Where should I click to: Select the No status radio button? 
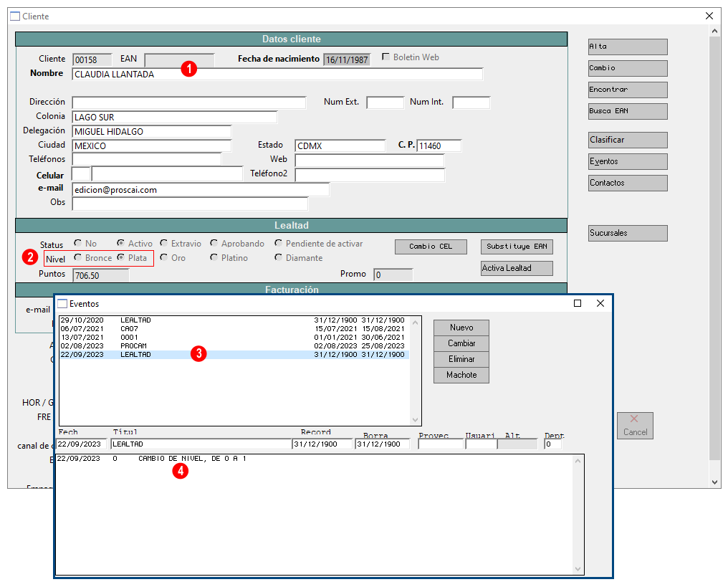pyautogui.click(x=77, y=243)
